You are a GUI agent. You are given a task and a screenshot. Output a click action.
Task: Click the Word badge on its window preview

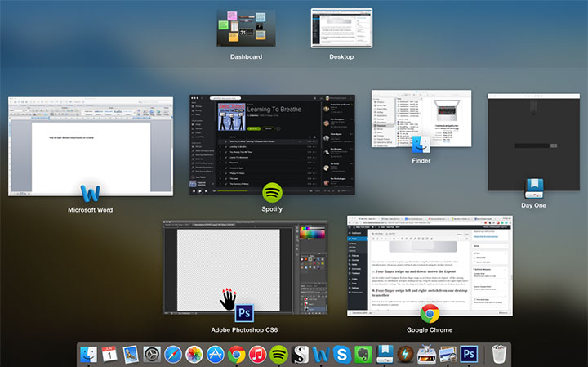[91, 194]
